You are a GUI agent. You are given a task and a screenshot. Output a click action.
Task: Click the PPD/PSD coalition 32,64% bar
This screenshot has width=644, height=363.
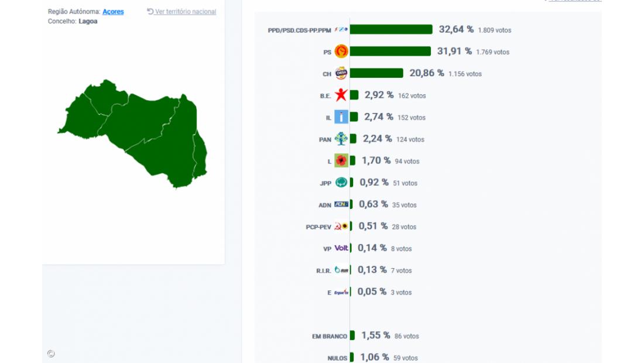point(391,29)
